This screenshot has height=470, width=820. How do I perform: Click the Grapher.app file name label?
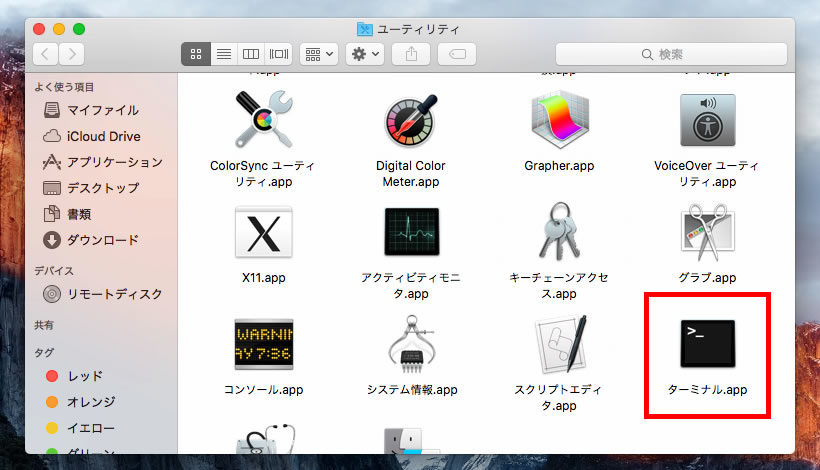click(x=559, y=166)
